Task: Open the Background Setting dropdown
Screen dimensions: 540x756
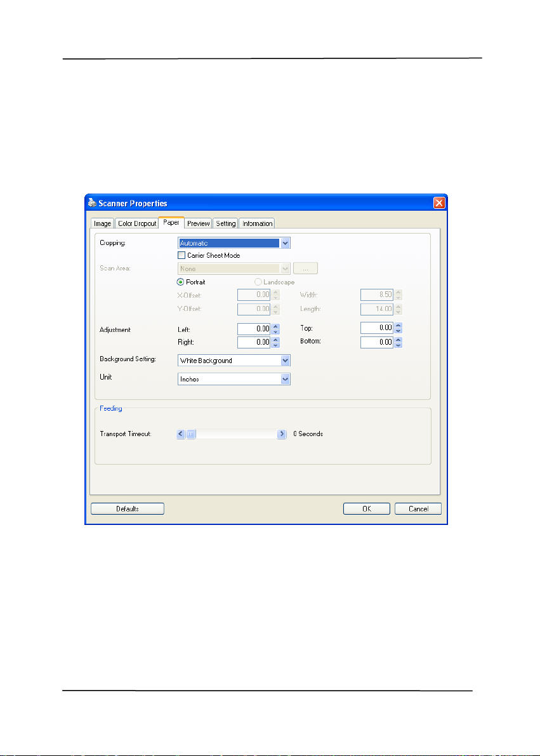Action: coord(234,360)
